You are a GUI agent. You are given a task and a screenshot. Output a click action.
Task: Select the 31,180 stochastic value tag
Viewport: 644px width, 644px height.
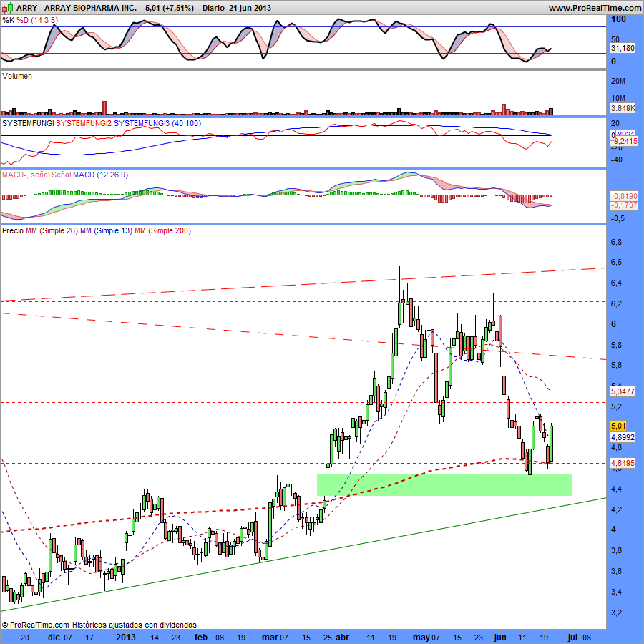tap(623, 48)
